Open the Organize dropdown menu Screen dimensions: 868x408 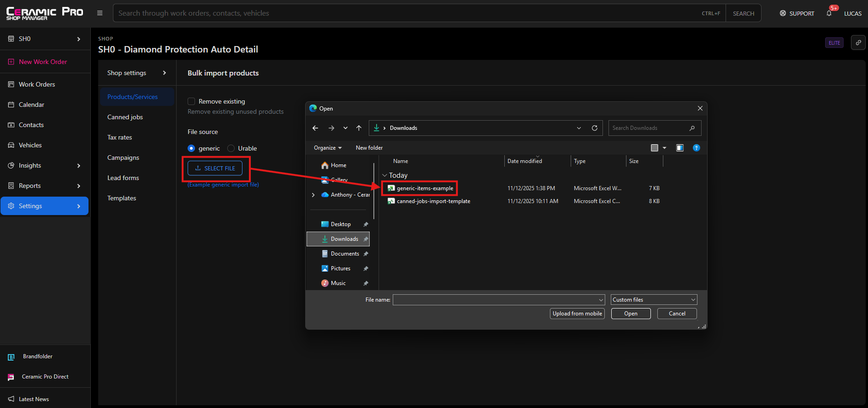point(327,148)
